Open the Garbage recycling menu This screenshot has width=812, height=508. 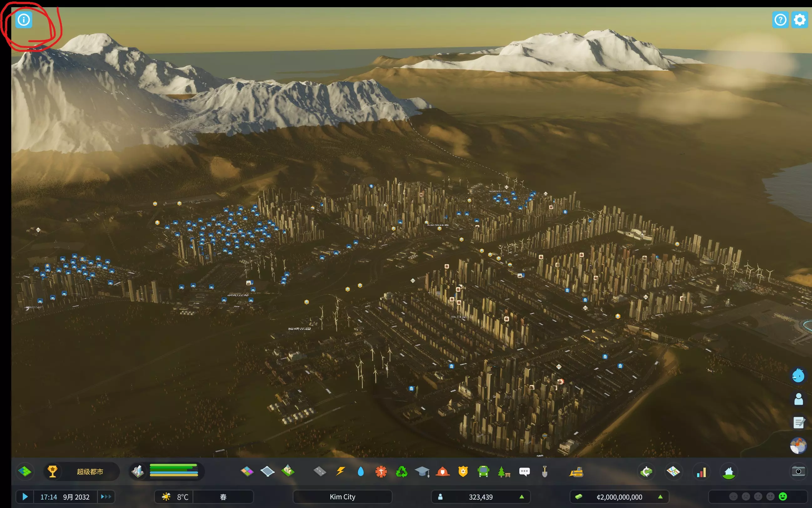pyautogui.click(x=401, y=471)
